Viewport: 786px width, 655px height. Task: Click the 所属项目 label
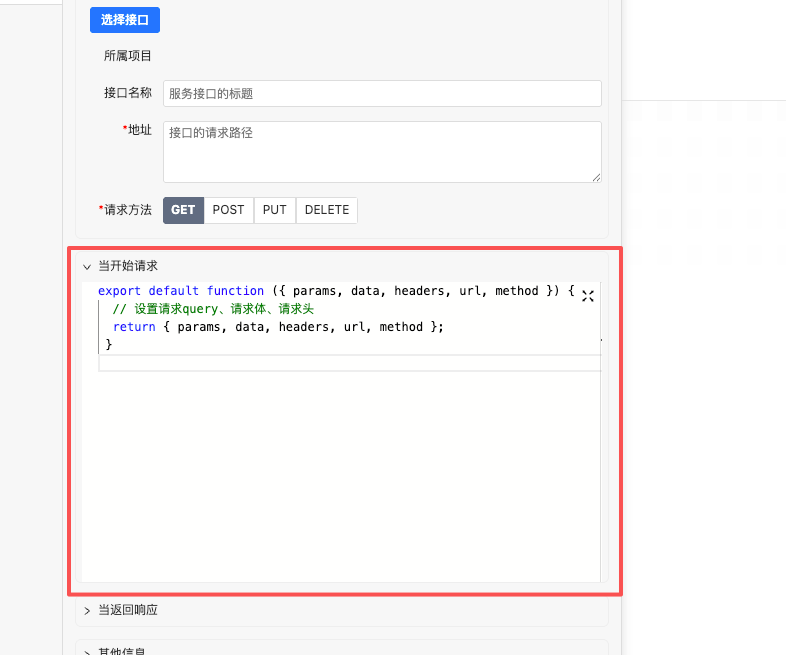[x=128, y=56]
